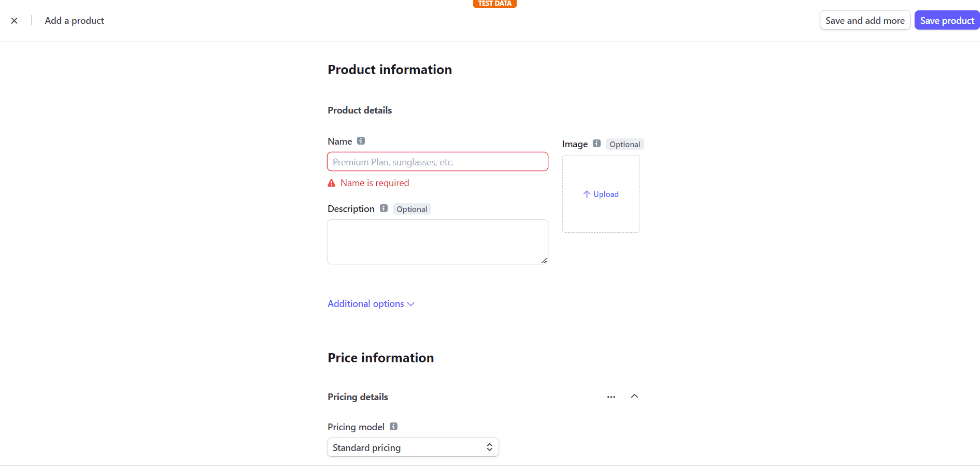Click the Optional tag next to Description
Viewport: 980px width, 466px height.
click(x=412, y=209)
